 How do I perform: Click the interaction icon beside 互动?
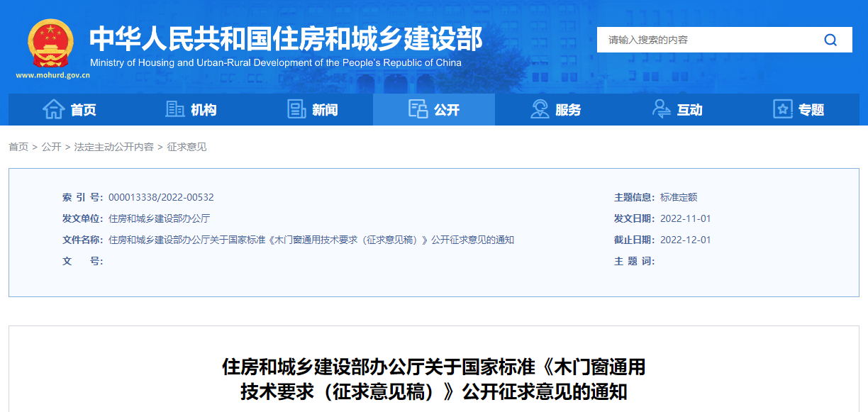662,109
